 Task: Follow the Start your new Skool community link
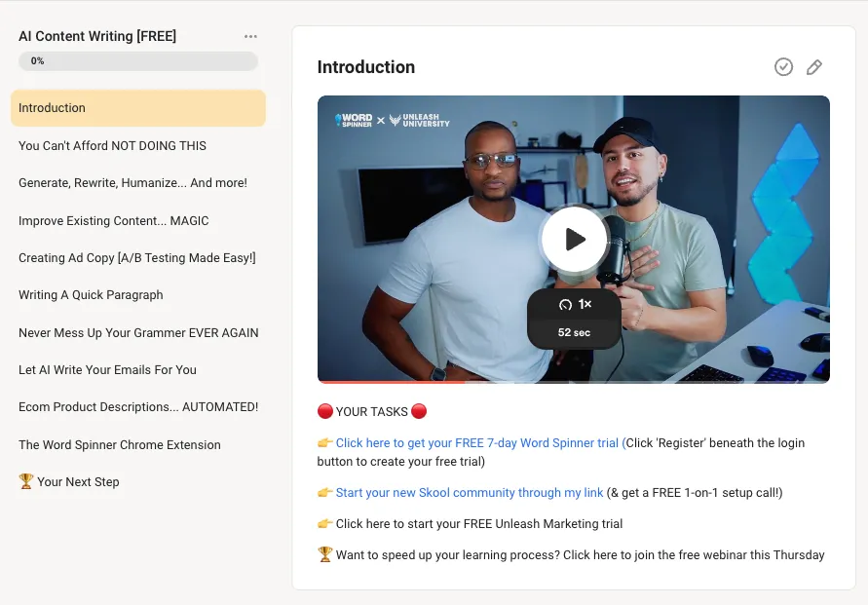(470, 493)
